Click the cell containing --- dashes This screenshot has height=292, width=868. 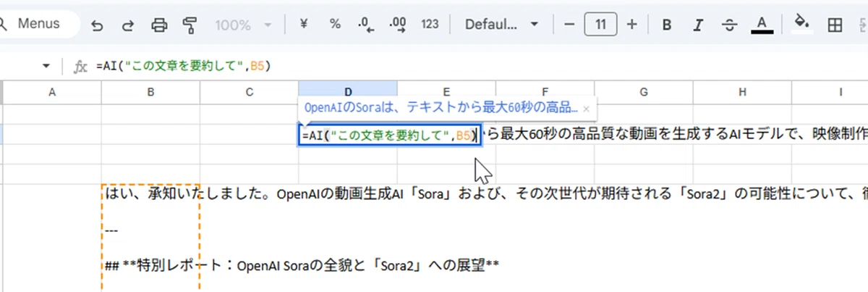(x=111, y=230)
